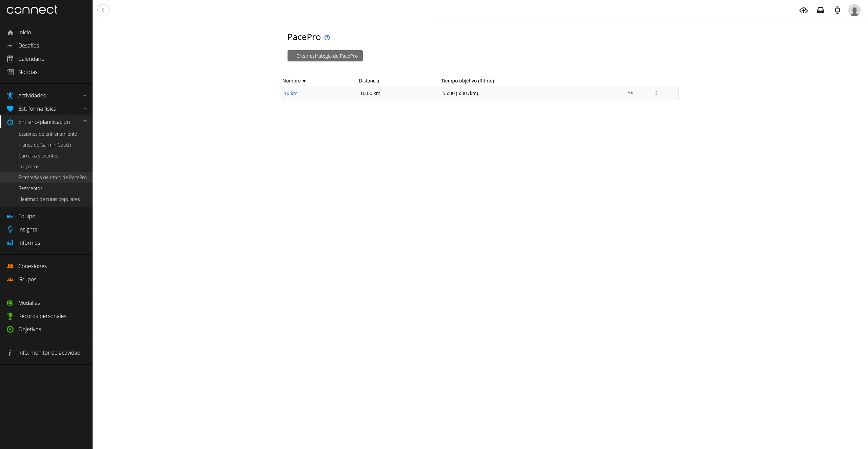
Task: Open the user profile avatar
Action: click(x=854, y=10)
